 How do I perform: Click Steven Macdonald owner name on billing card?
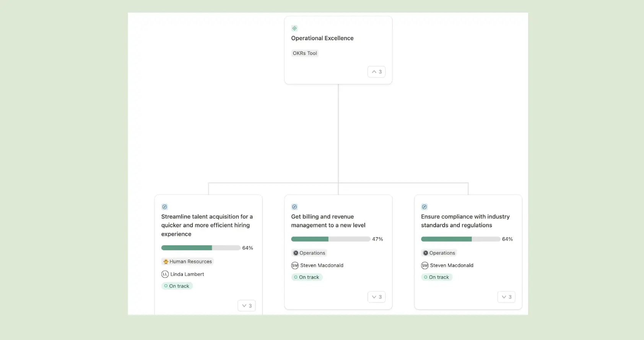(x=322, y=265)
